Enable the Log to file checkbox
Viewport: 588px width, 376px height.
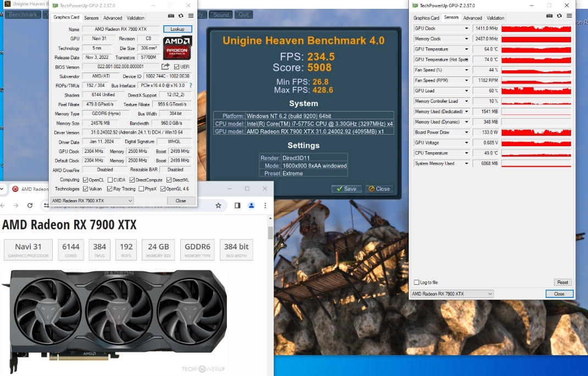coord(416,282)
